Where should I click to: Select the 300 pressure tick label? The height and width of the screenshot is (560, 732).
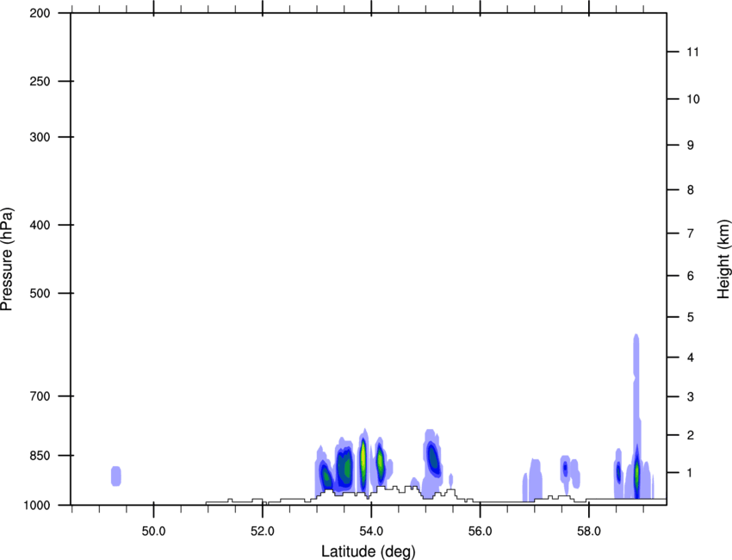pos(40,137)
